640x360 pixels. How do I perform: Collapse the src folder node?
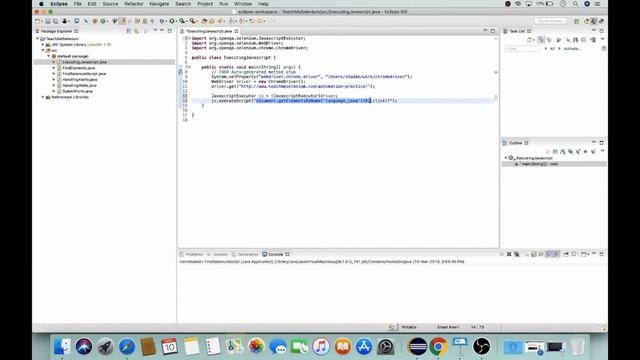coord(43,50)
